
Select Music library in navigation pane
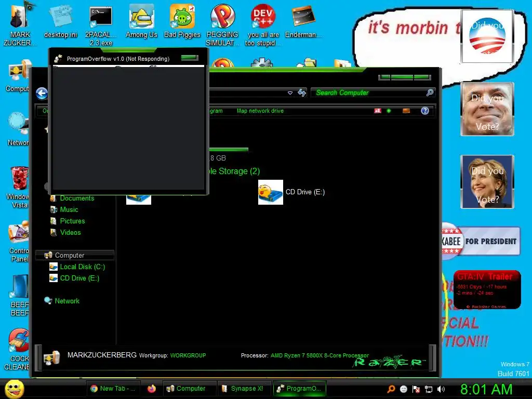point(69,210)
